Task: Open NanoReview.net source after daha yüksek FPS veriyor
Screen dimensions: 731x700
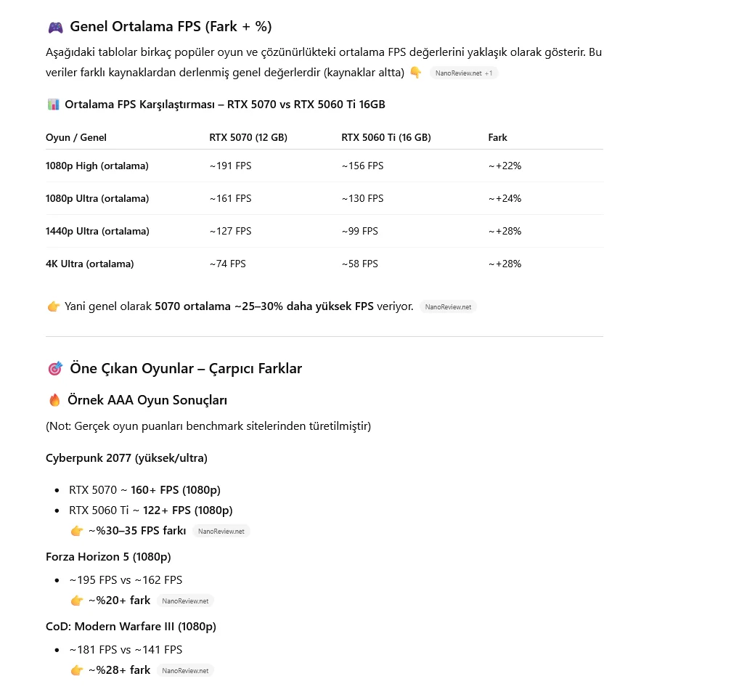Action: (x=448, y=307)
